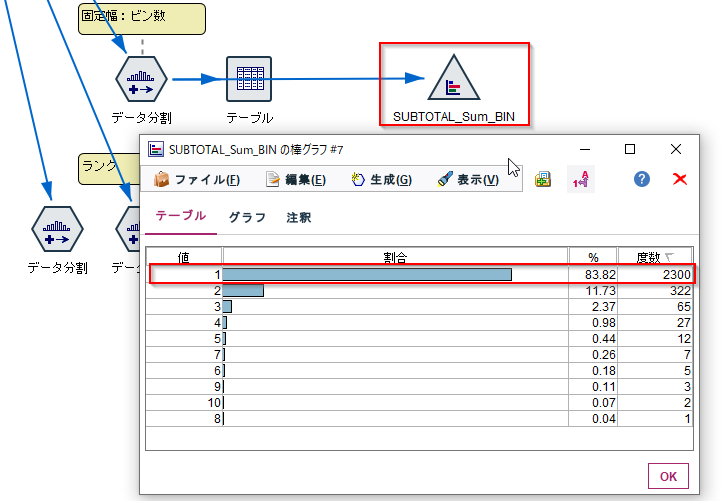
Task: Click the value/label toggle toolbar icon
Action: coord(581,179)
